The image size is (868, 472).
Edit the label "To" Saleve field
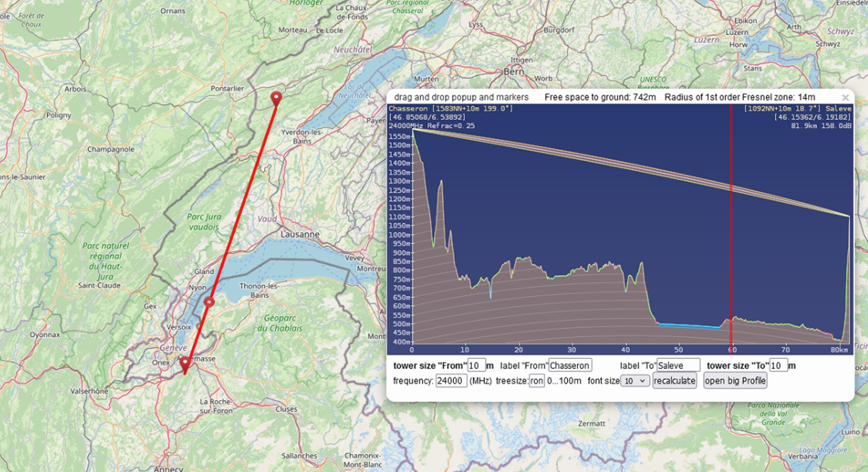[x=678, y=365]
